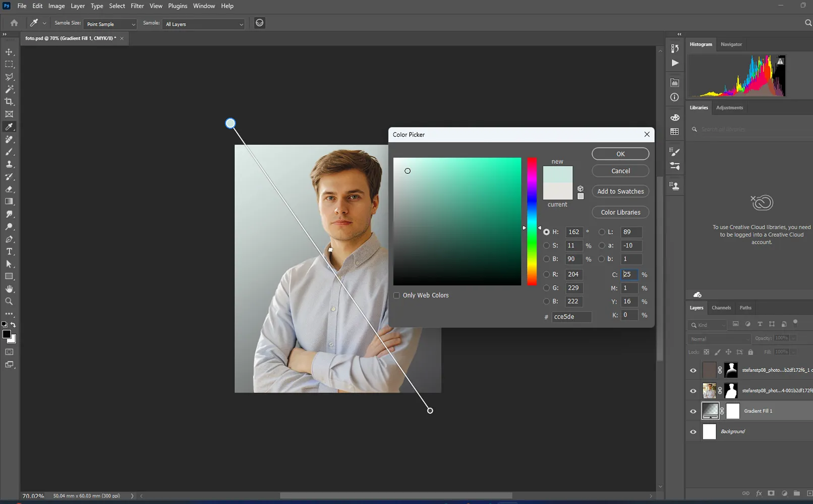This screenshot has height=504, width=813.
Task: Click the search magnifier icon
Action: point(807,23)
